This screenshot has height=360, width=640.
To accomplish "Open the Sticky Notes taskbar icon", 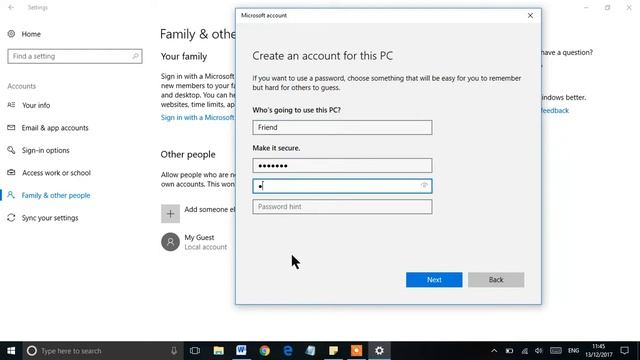I will (x=333, y=351).
